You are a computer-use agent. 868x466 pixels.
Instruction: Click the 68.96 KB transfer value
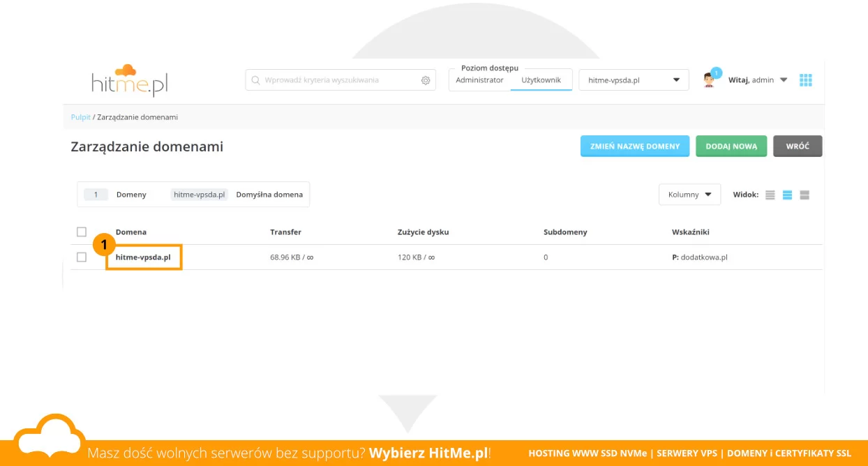point(292,257)
